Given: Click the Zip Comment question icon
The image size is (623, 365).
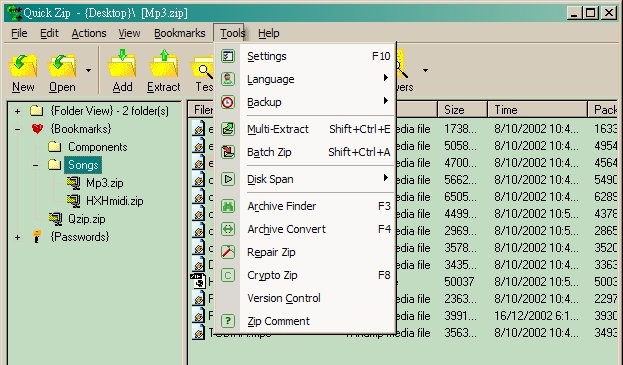Looking at the screenshot, I should (x=228, y=321).
